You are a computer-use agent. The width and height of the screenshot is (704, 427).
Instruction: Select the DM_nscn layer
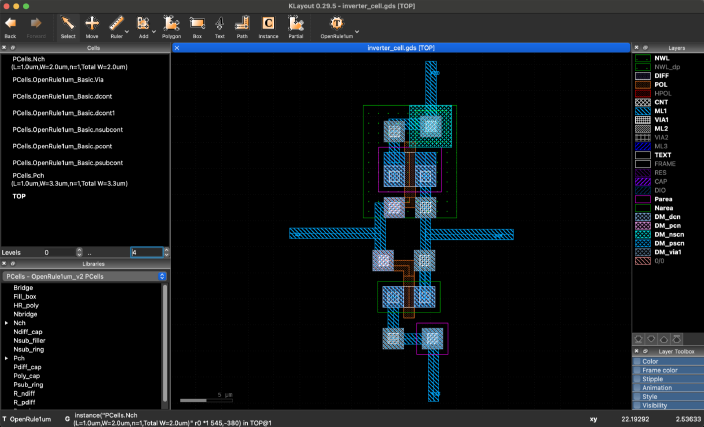pyautogui.click(x=668, y=234)
